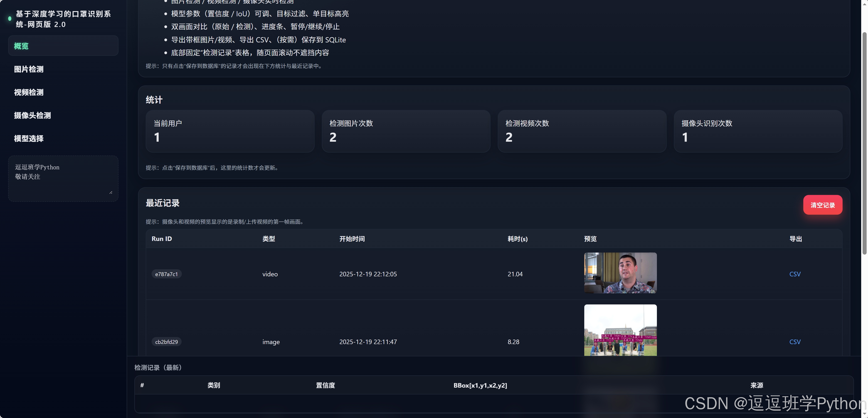Screen dimensions: 868x418
Task: Go to 图片检测 image detection page
Action: pyautogui.click(x=29, y=69)
